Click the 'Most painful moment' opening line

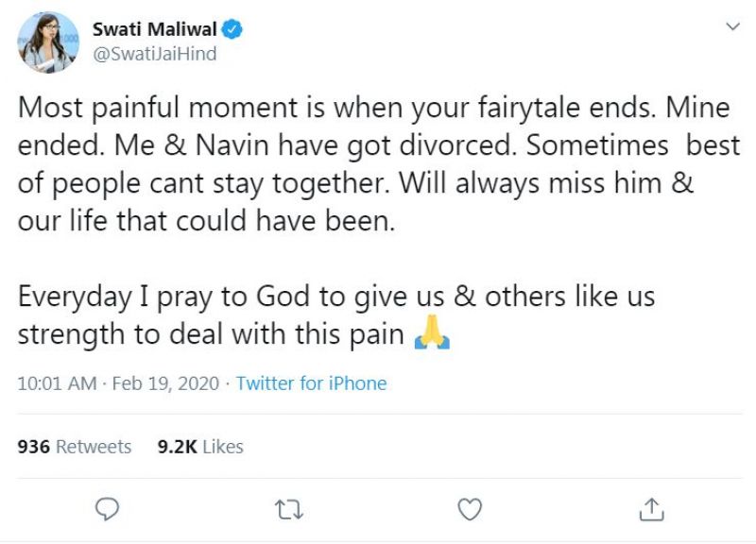[180, 109]
